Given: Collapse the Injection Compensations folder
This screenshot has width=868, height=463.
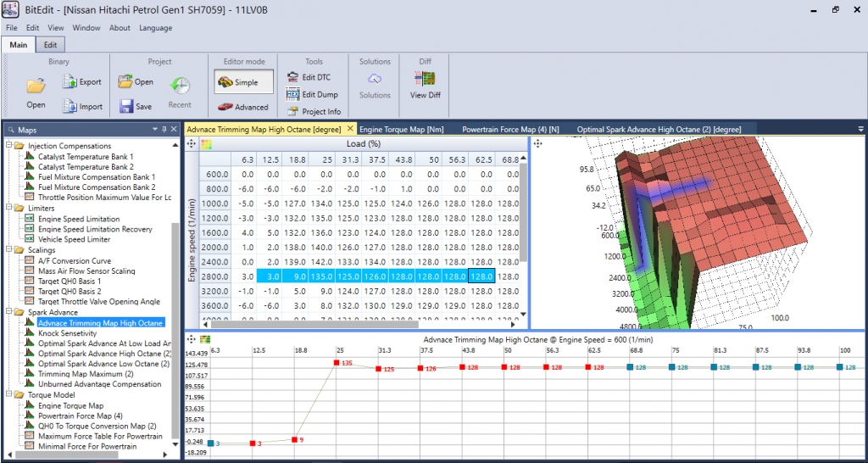Looking at the screenshot, I should pyautogui.click(x=8, y=146).
